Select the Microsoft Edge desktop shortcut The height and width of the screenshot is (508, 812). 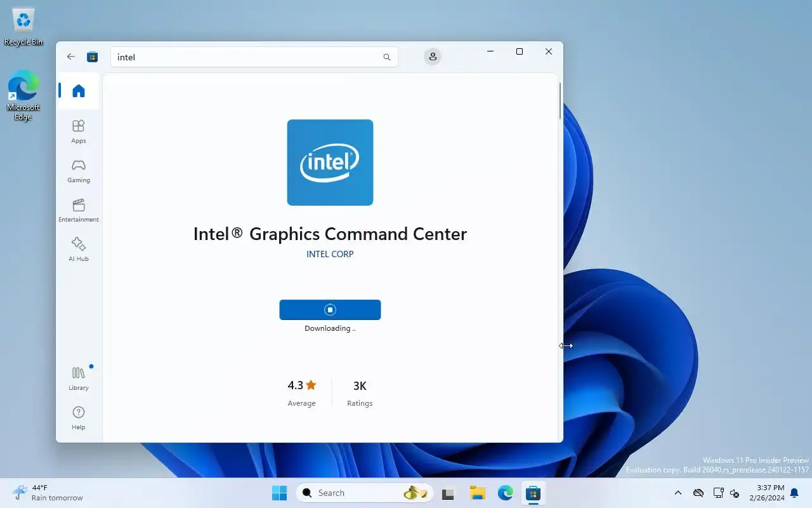pos(23,95)
